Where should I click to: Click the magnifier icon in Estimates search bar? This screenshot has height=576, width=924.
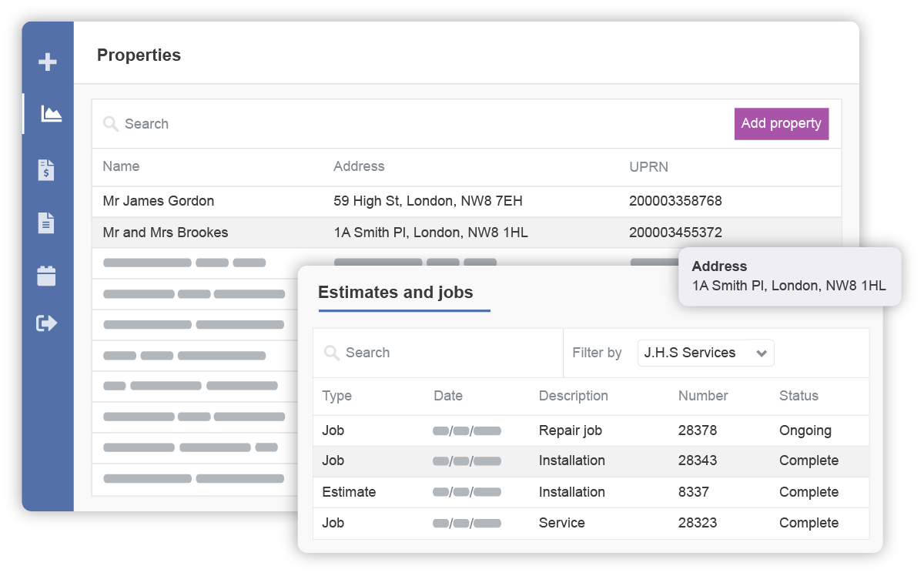point(333,353)
